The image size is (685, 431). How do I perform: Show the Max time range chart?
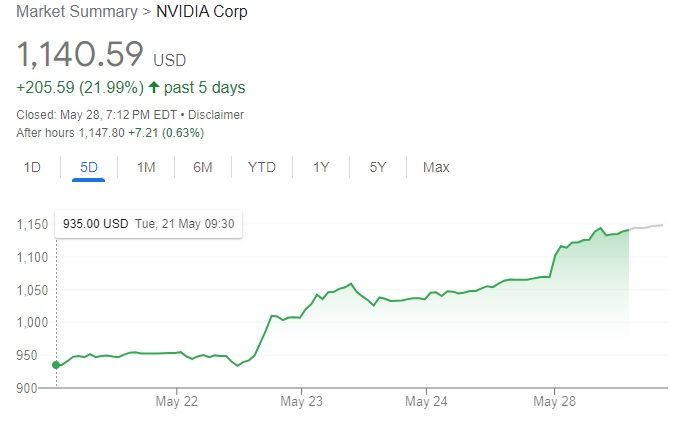(436, 167)
